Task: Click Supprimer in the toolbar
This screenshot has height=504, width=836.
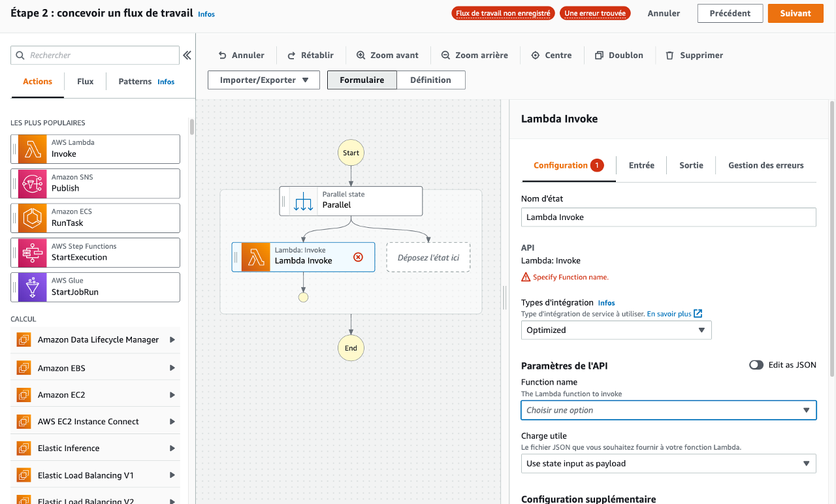Action: (x=694, y=55)
